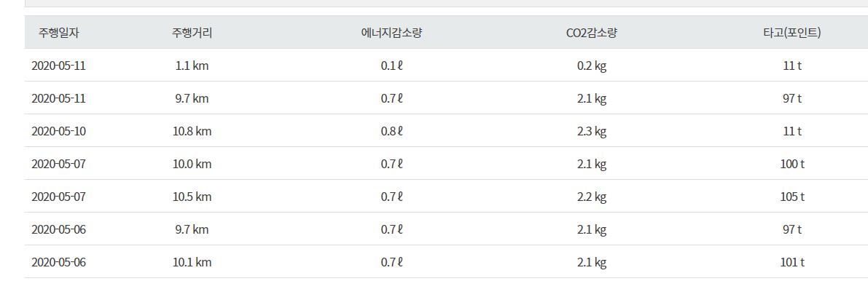Click the CO2감소량 column header
Image resolution: width=868 pixels, height=281 pixels.
coord(592,33)
